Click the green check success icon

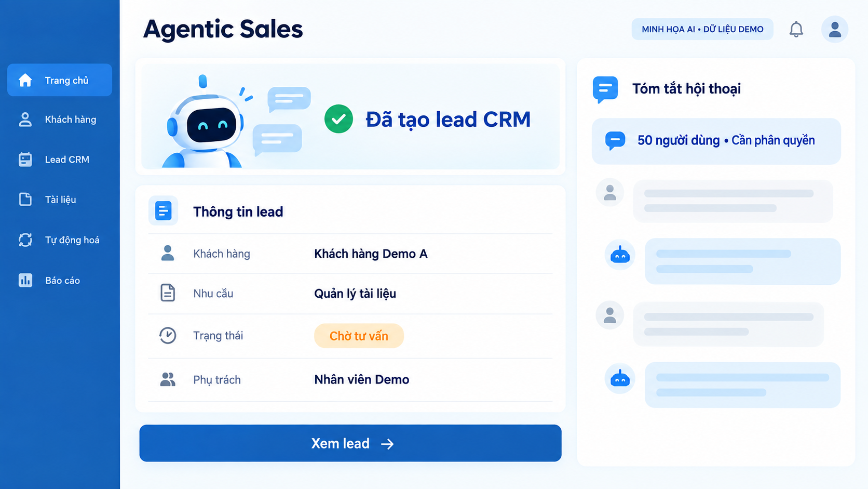click(x=338, y=119)
